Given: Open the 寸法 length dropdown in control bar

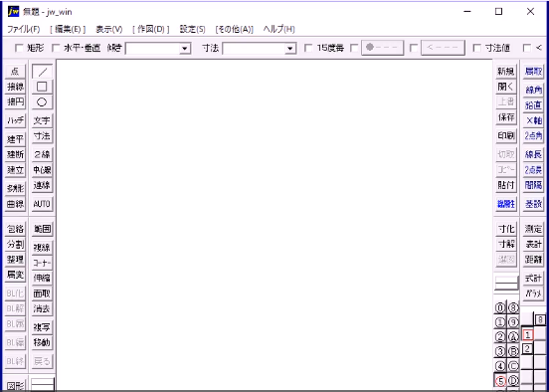Looking at the screenshot, I should point(289,49).
